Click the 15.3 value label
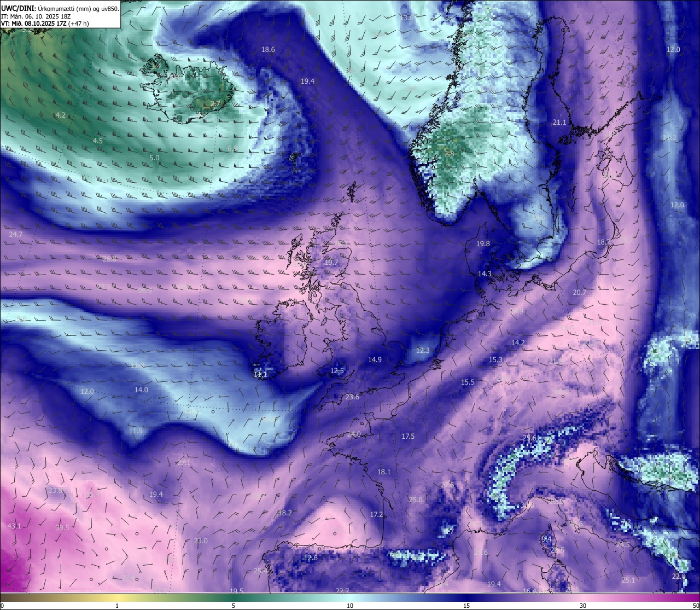 495,360
